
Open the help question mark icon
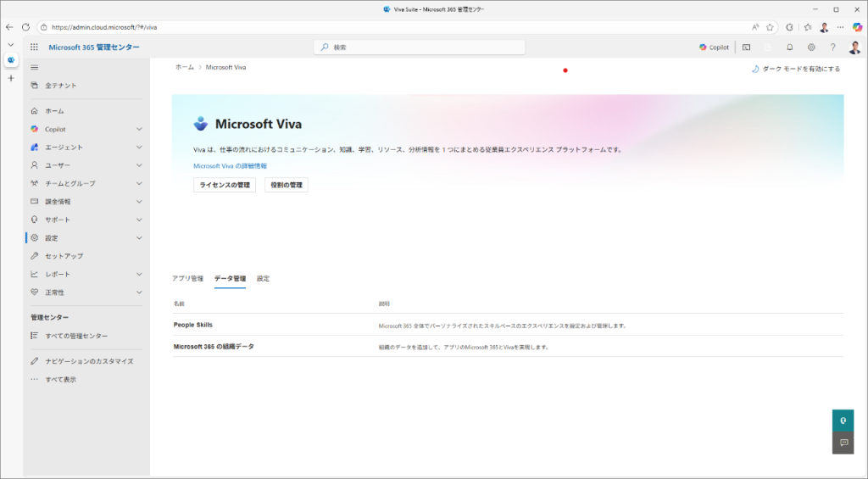832,47
